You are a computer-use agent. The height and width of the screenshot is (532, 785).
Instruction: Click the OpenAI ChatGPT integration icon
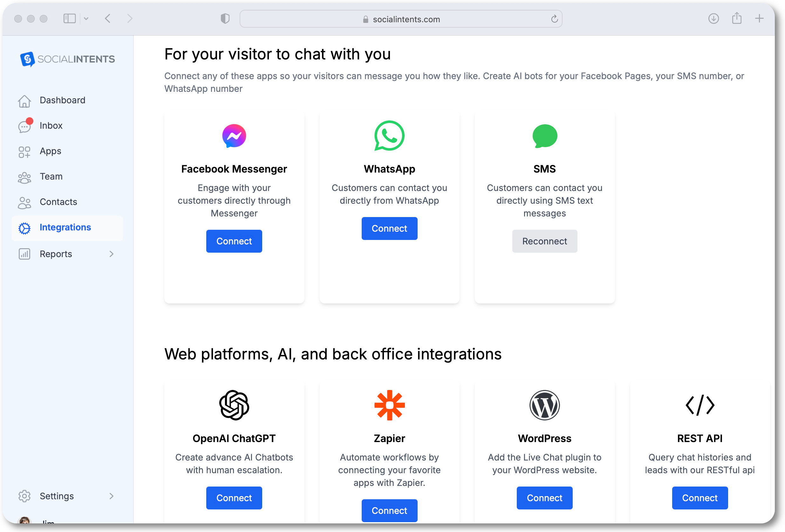[235, 405]
